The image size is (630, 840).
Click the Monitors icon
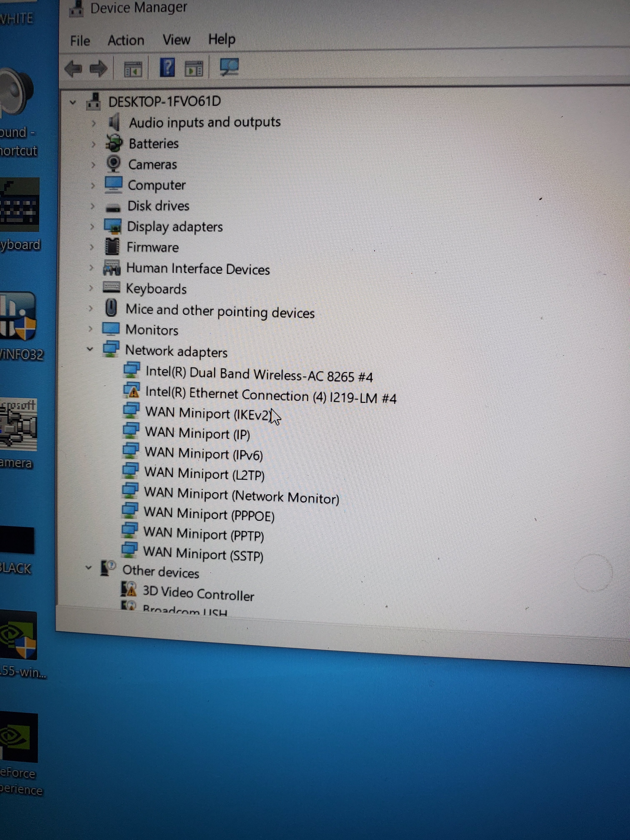111,329
